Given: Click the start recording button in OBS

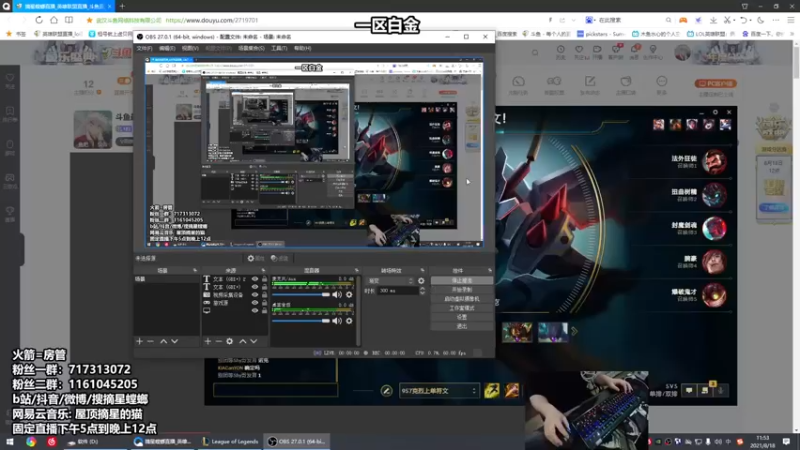Looking at the screenshot, I should (x=462, y=290).
